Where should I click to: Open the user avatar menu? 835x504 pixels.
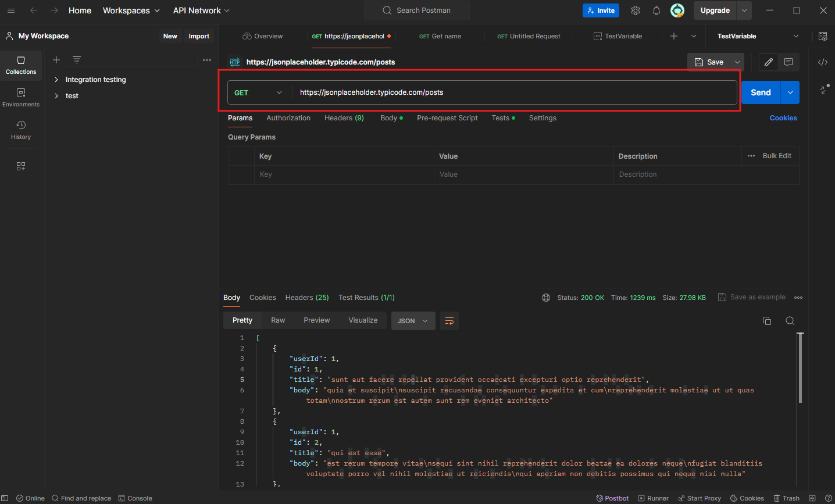tap(677, 10)
